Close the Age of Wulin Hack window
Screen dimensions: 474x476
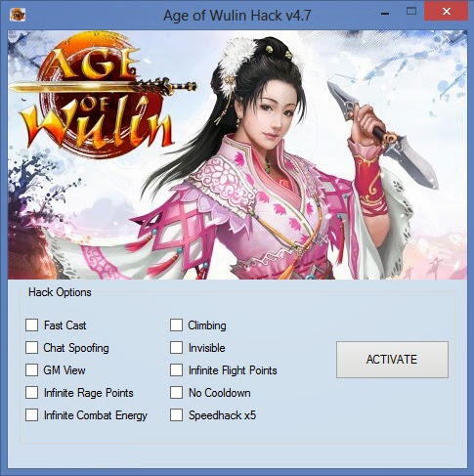point(447,12)
